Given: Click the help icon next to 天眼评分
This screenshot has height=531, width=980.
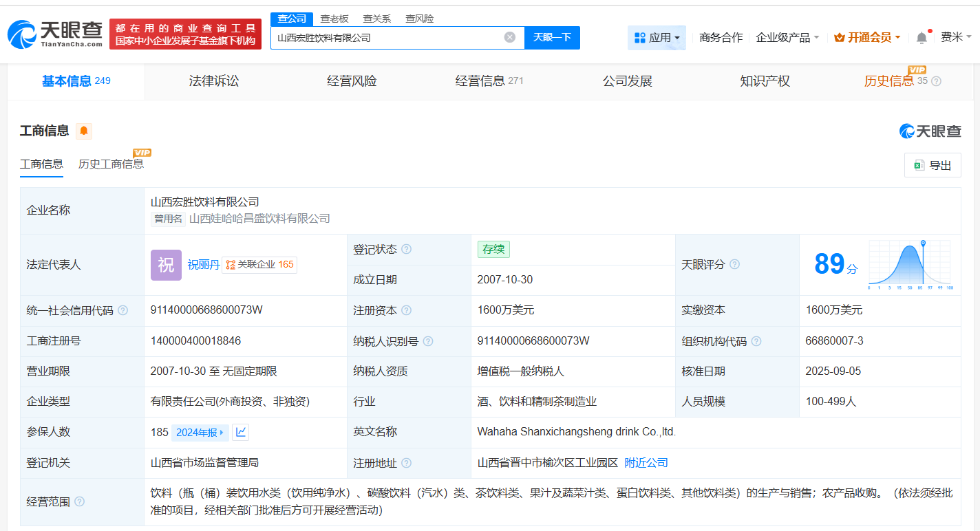Looking at the screenshot, I should (x=735, y=264).
